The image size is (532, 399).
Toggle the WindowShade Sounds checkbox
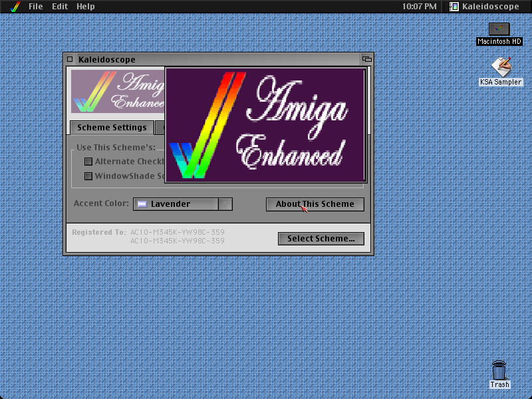(88, 176)
